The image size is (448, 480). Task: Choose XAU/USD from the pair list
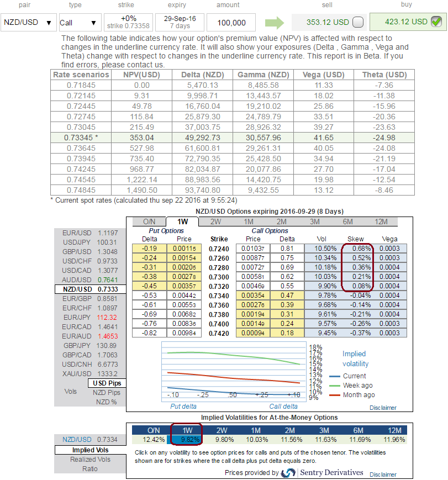click(x=89, y=373)
